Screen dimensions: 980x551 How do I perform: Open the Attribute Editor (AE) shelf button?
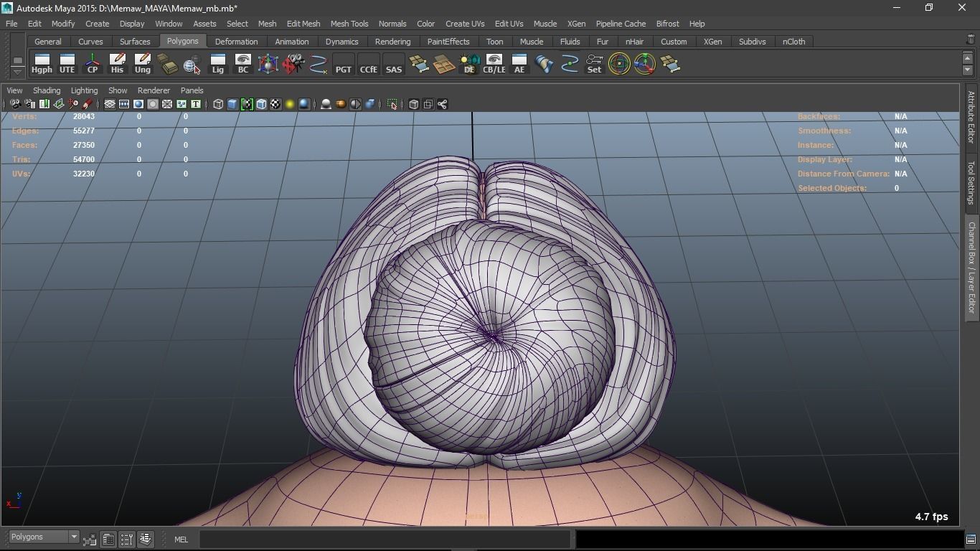tap(519, 64)
